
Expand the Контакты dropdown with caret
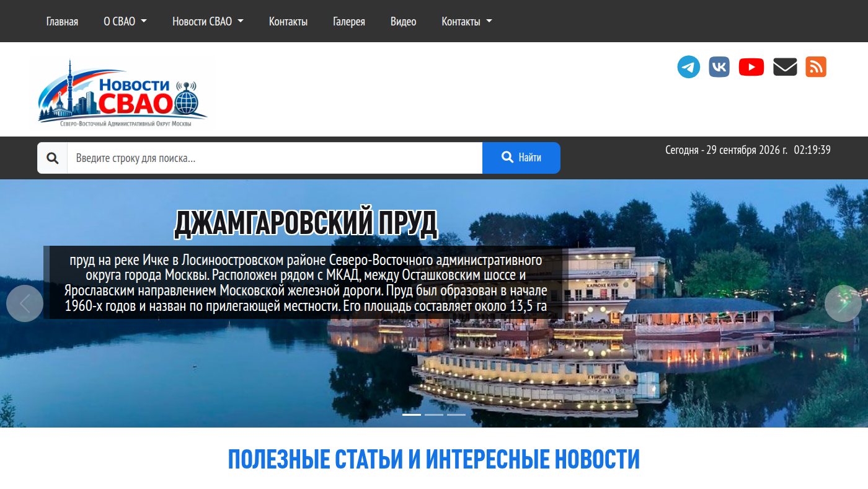[467, 21]
